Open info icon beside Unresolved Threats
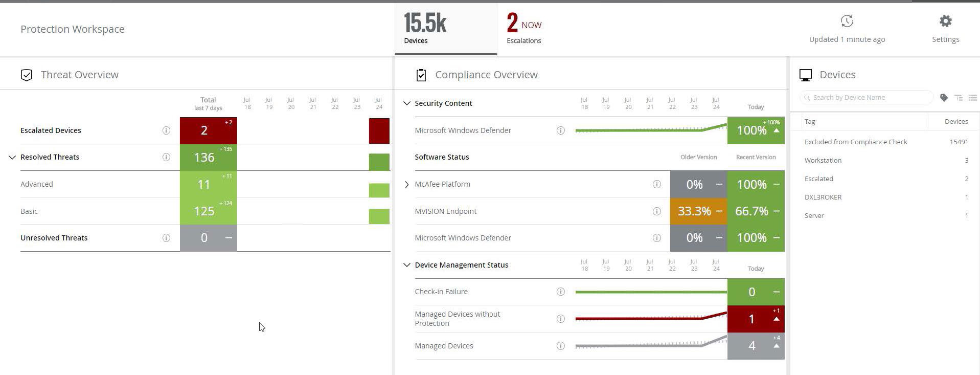This screenshot has height=375, width=980. coord(166,238)
